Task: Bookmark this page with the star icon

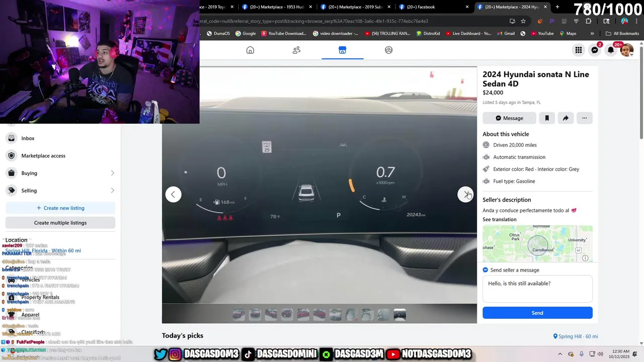Action: [x=523, y=21]
